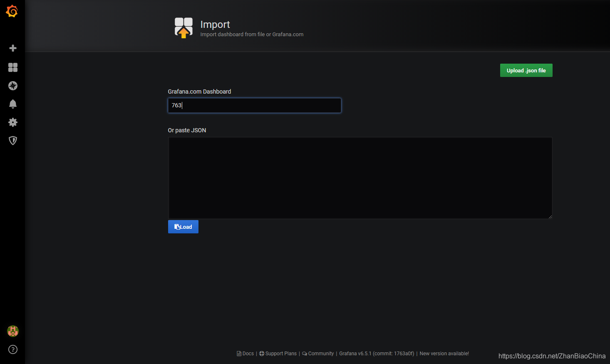Image resolution: width=610 pixels, height=364 pixels.
Task: Open the Alerting bell icon
Action: point(13,104)
